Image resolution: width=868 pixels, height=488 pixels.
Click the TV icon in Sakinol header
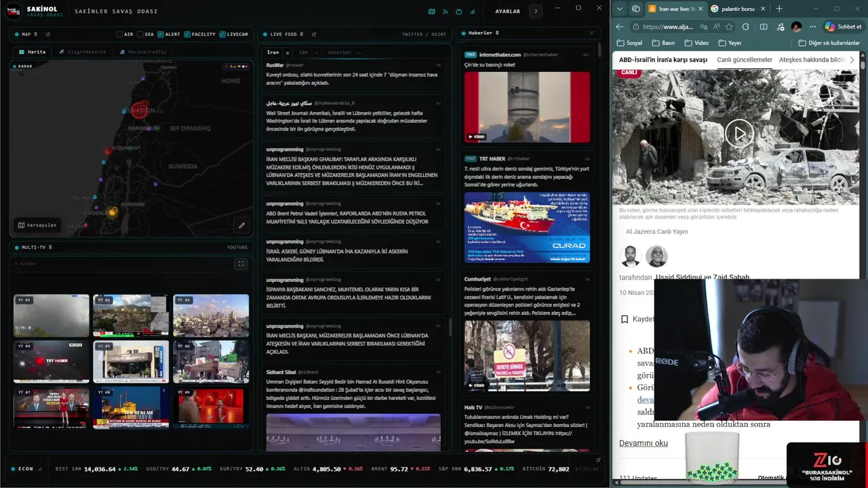[x=458, y=12]
